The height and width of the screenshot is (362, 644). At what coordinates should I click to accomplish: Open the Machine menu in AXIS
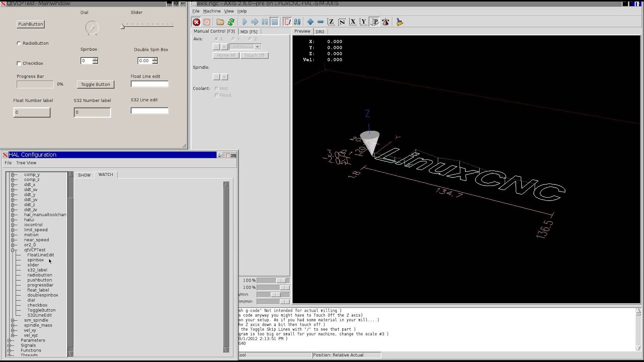tap(212, 11)
